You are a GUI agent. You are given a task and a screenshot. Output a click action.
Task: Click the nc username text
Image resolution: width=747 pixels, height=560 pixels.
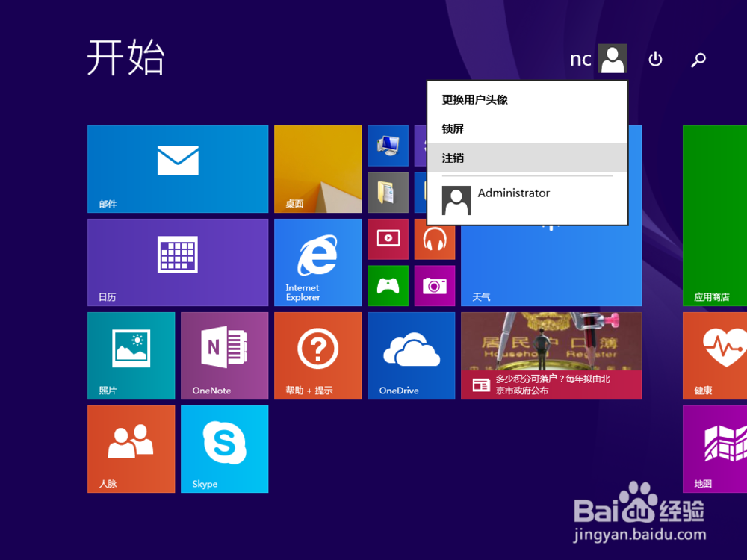tap(580, 59)
